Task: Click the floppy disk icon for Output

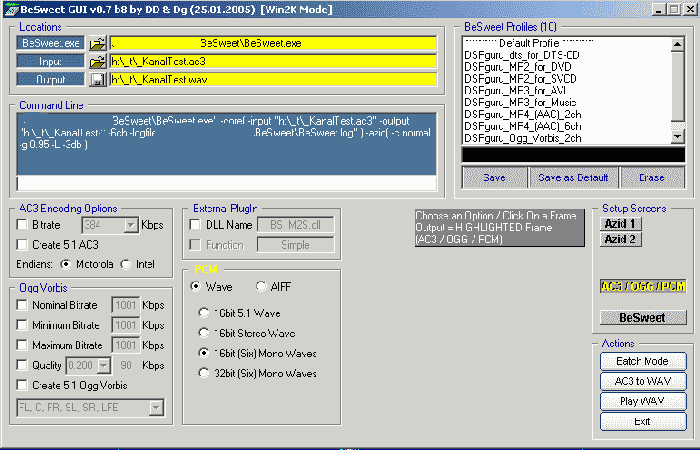Action: (x=98, y=79)
